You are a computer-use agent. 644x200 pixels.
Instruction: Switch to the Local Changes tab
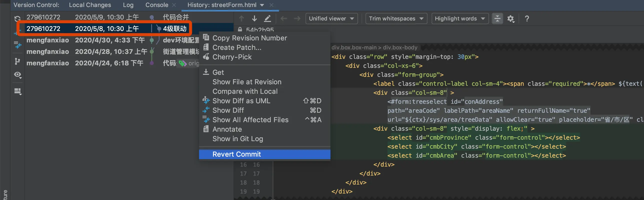coord(90,5)
